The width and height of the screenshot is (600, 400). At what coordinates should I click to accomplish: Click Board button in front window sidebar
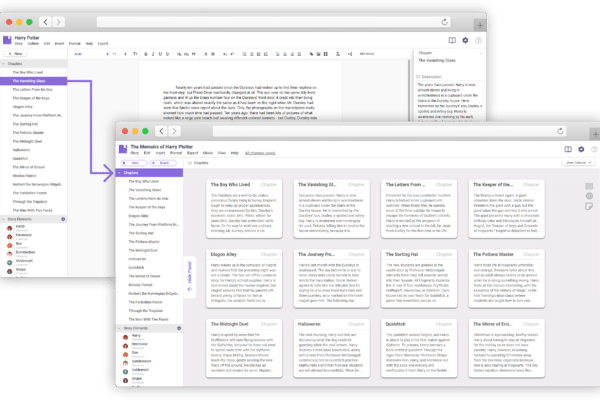click(x=163, y=163)
